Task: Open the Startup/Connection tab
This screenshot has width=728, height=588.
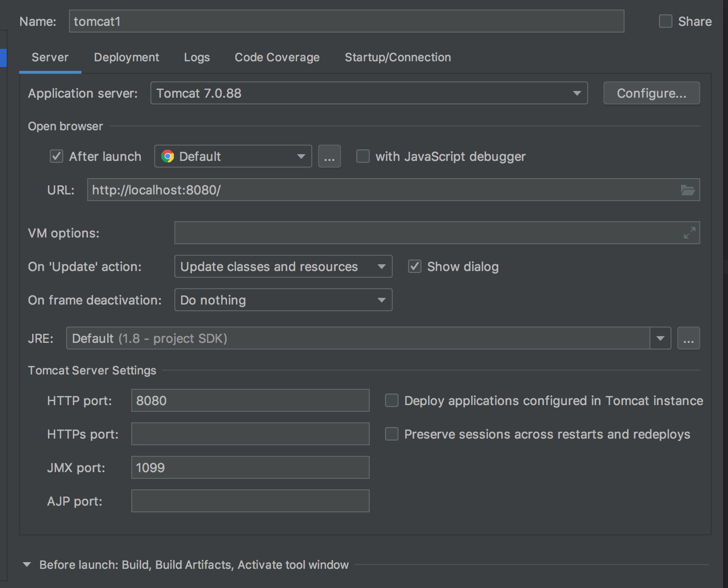Action: pos(398,57)
